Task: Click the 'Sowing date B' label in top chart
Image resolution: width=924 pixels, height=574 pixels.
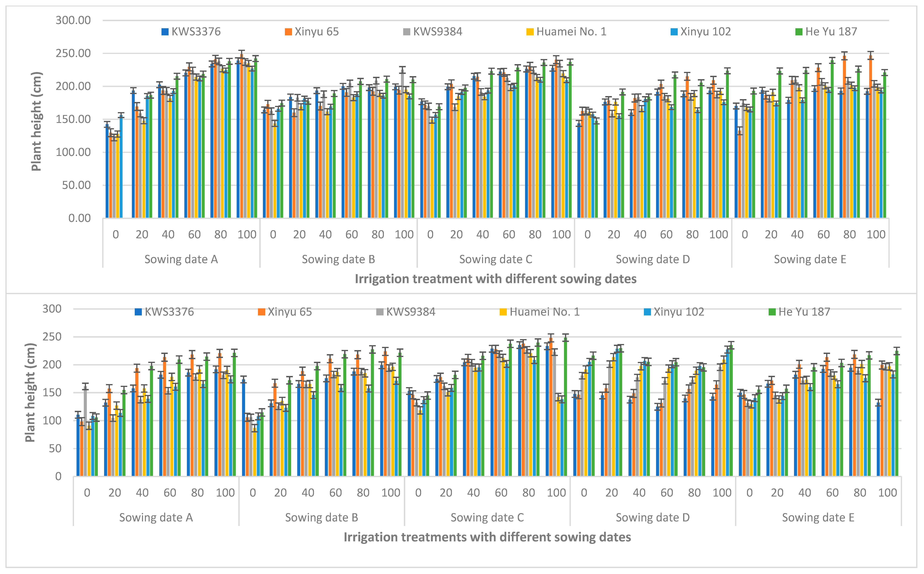Action: coord(338,259)
